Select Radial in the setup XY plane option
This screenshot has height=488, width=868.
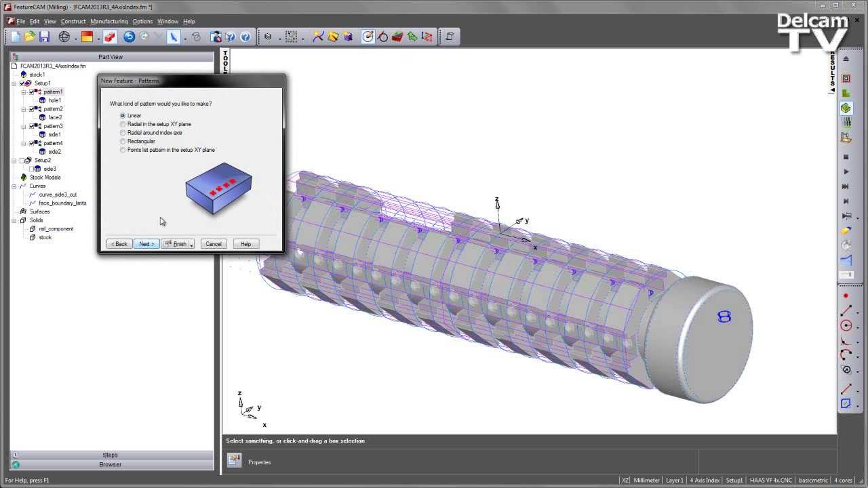123,124
